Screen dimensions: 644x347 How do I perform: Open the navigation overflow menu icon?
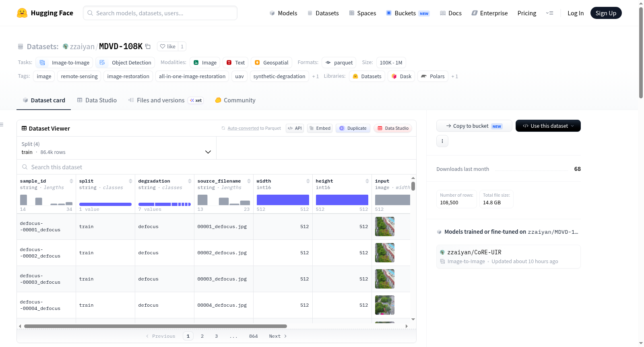click(x=549, y=13)
